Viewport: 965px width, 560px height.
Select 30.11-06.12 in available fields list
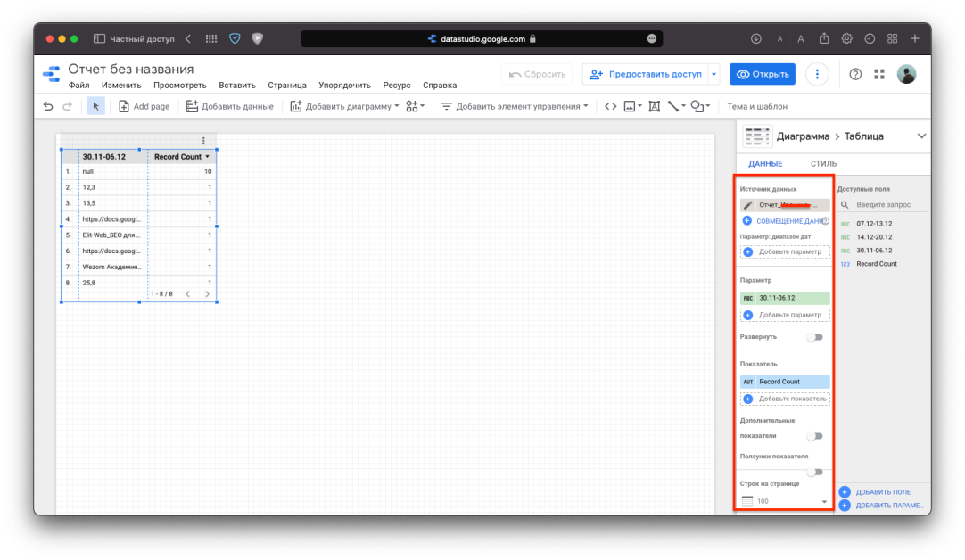coord(874,251)
